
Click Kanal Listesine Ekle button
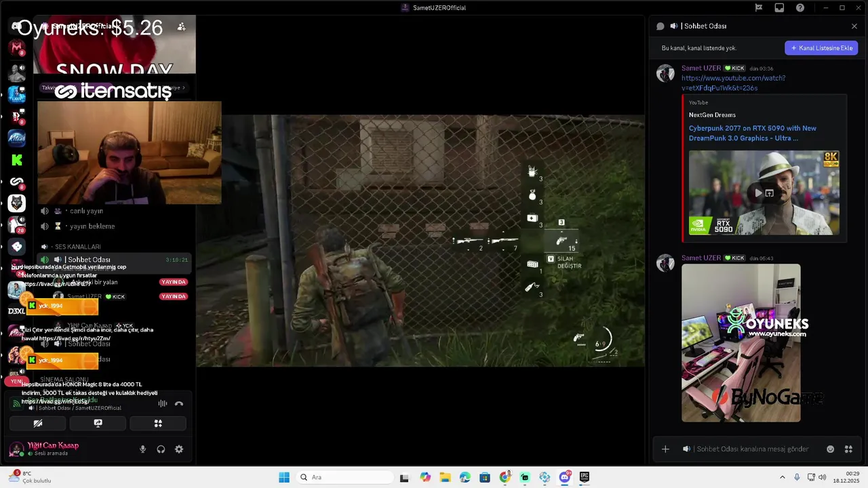821,48
